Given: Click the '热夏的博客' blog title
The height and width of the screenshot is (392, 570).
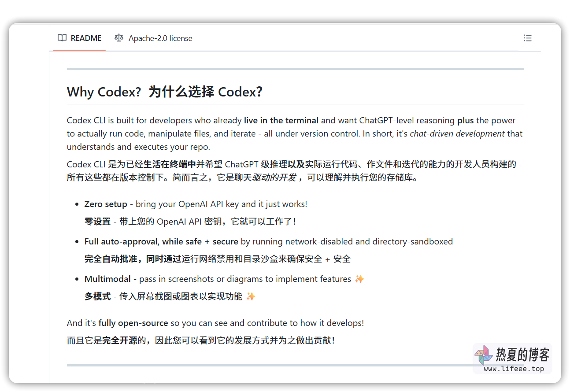Looking at the screenshot, I should 522,355.
